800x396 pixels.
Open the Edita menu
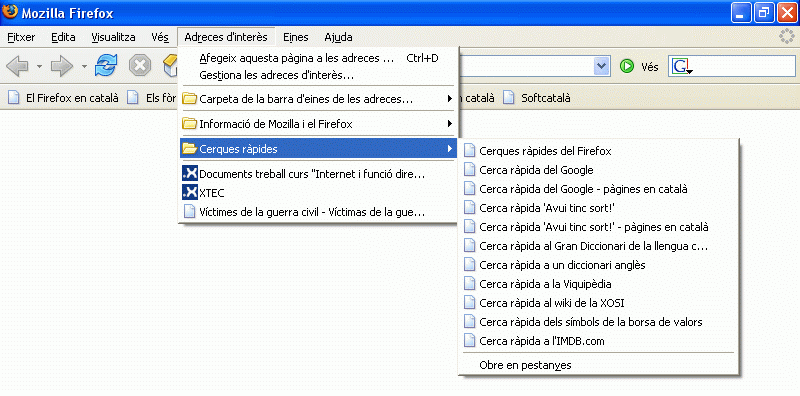point(63,37)
